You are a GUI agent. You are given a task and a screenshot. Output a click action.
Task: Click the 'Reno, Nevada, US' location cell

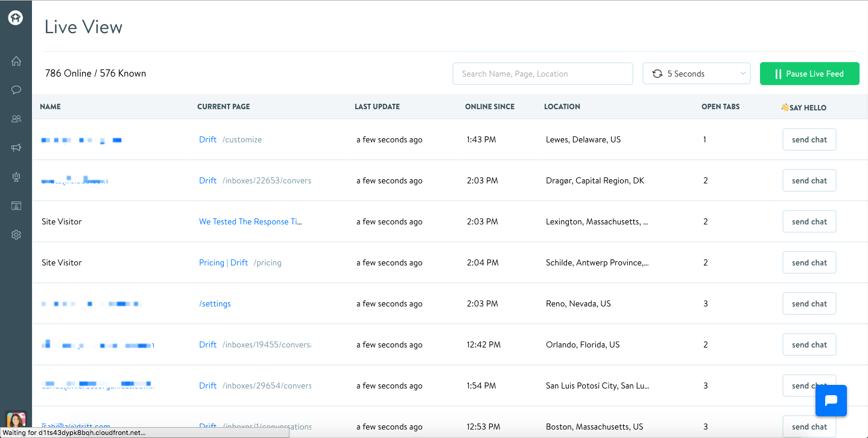click(578, 303)
